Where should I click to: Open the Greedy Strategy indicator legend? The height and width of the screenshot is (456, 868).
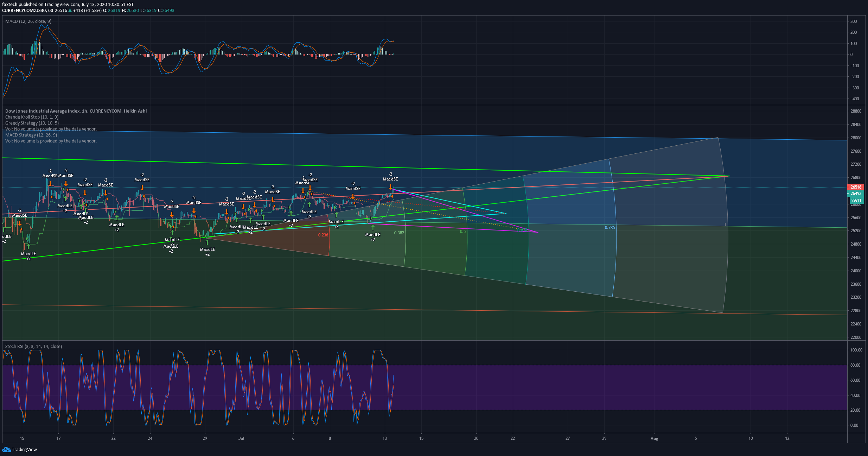coord(32,123)
